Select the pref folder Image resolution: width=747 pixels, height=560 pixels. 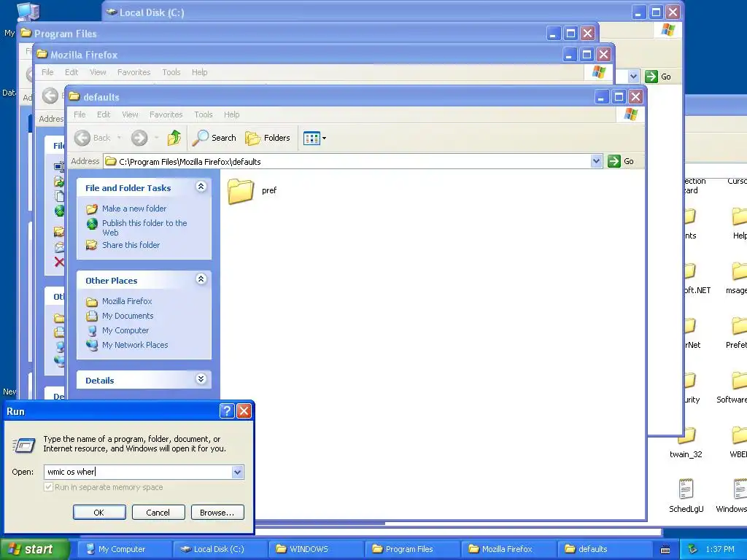point(252,190)
